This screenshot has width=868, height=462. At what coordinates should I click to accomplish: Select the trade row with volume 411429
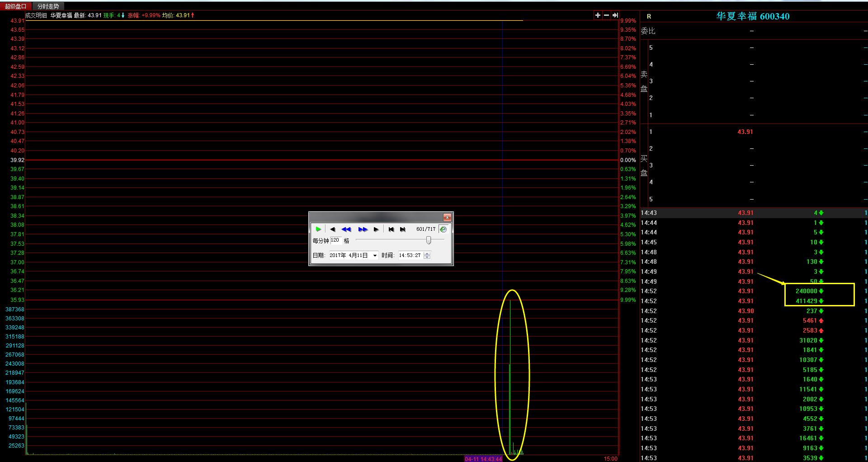(754, 301)
